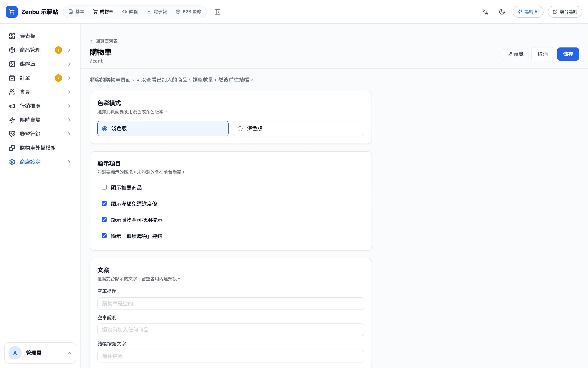Switch to the 基本 tab
The height and width of the screenshot is (368, 588).
coord(76,12)
